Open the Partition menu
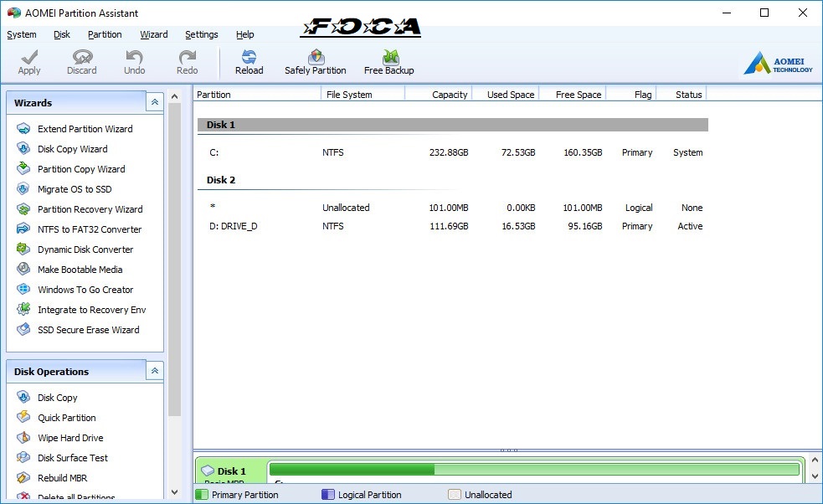Image resolution: width=823 pixels, height=504 pixels. pos(105,34)
